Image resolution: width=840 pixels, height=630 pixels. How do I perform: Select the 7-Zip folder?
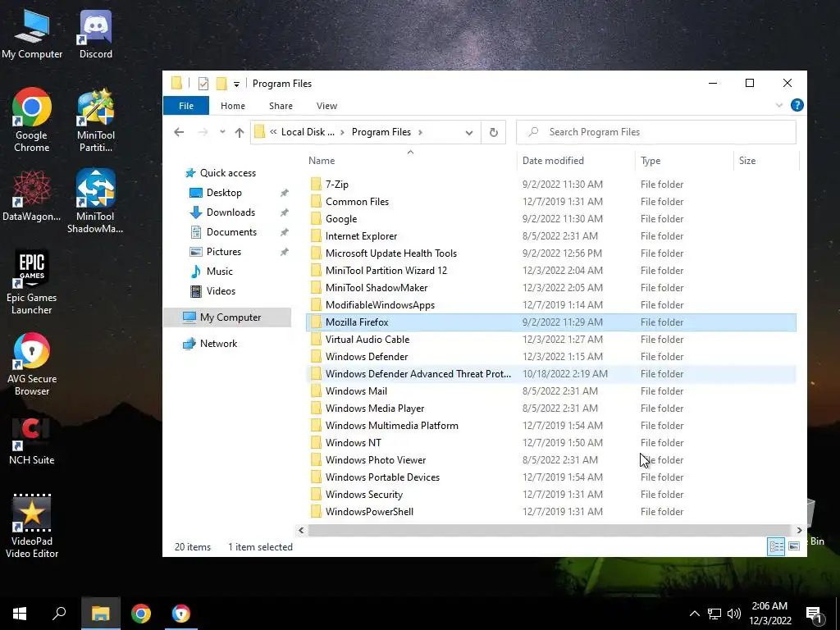coord(551,185)
